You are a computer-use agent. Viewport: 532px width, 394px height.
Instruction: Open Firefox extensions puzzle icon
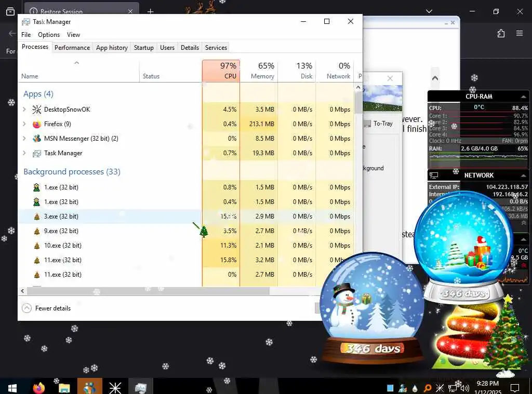[x=501, y=33]
